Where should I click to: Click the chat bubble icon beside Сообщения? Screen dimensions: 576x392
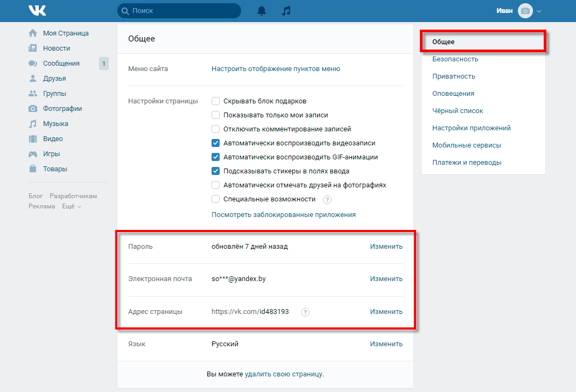pyautogui.click(x=33, y=63)
